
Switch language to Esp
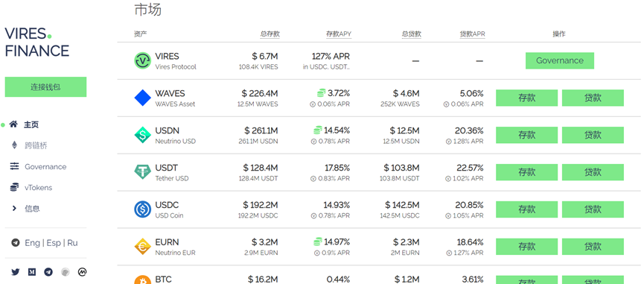[54, 243]
